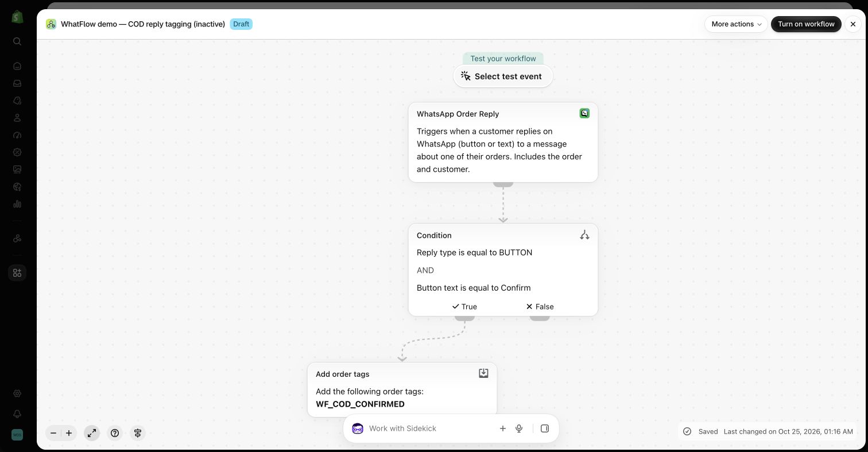Click the Sidekick avatar icon
The width and height of the screenshot is (868, 452).
pos(358,428)
